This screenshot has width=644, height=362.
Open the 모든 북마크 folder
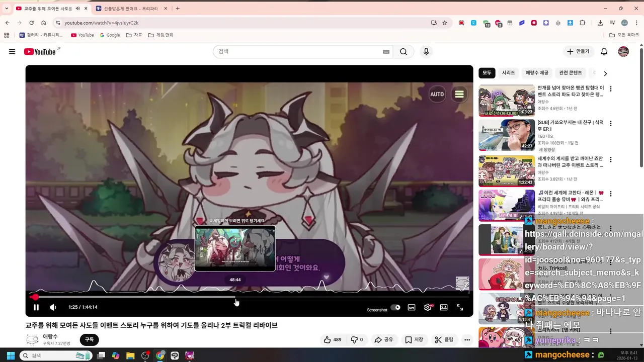(624, 35)
